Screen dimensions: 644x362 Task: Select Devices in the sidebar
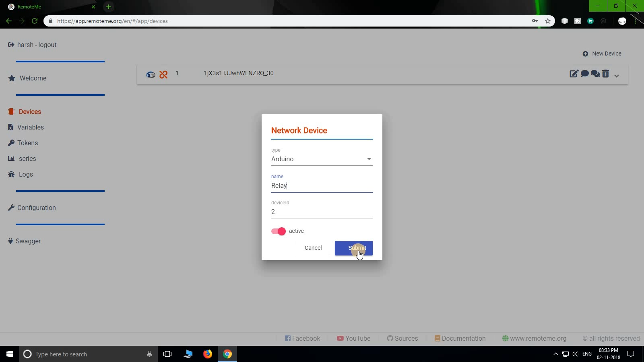pyautogui.click(x=30, y=111)
